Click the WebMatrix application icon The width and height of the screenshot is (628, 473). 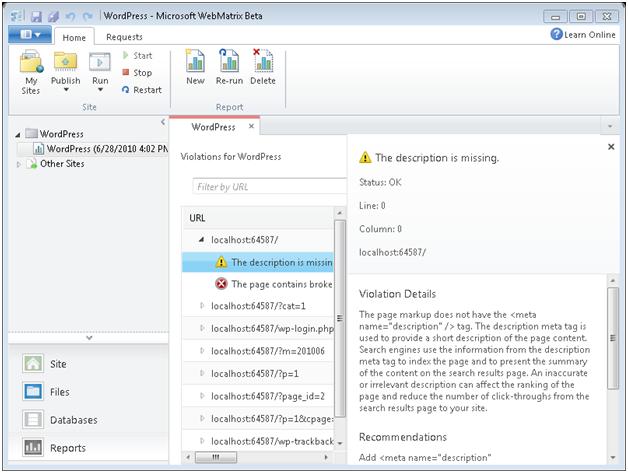[x=17, y=16]
